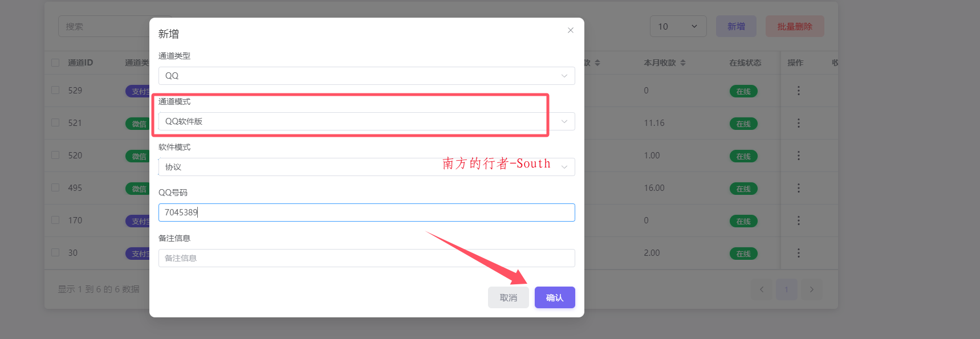Click the 在线 badge in row 30
Screen dimensions: 980x339
tap(743, 254)
